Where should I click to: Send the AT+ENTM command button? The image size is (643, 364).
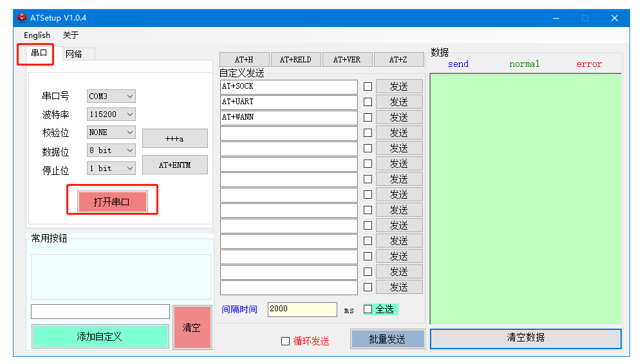[174, 165]
